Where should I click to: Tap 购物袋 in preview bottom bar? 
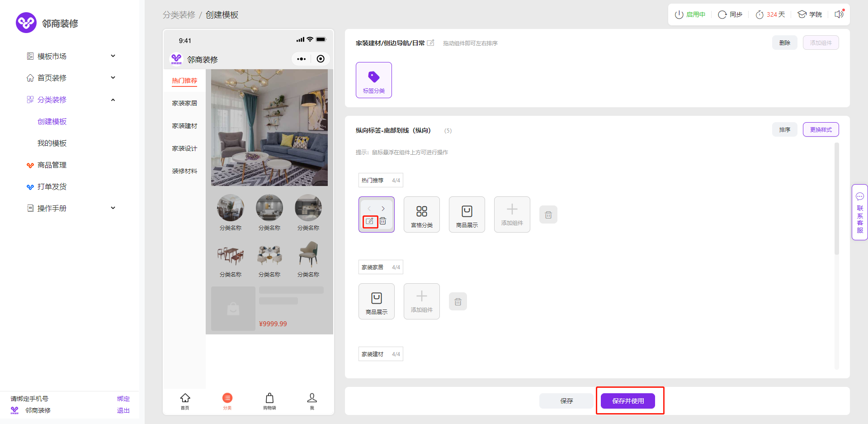(x=269, y=401)
